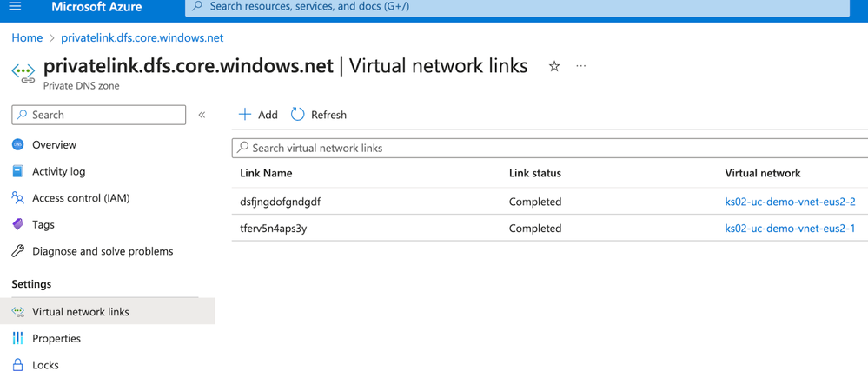Open the hamburger portal menu
Screen dimensions: 868x385
click(x=15, y=7)
